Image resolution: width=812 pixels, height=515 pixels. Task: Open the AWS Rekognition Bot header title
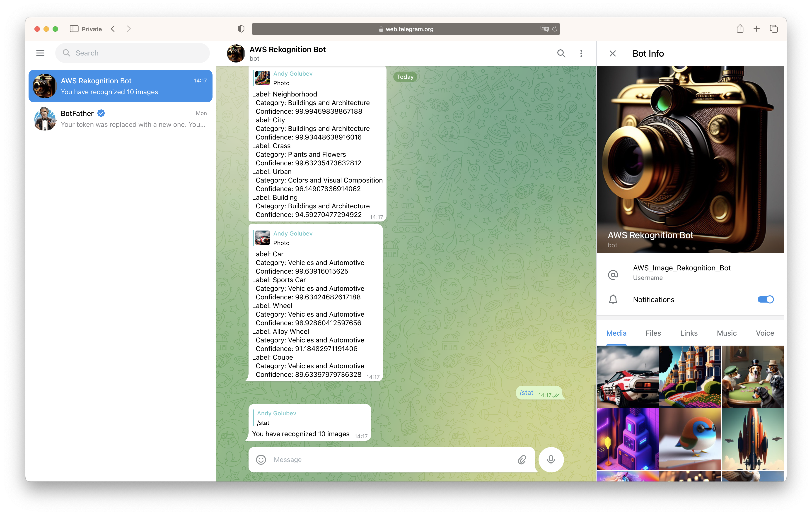click(x=287, y=50)
